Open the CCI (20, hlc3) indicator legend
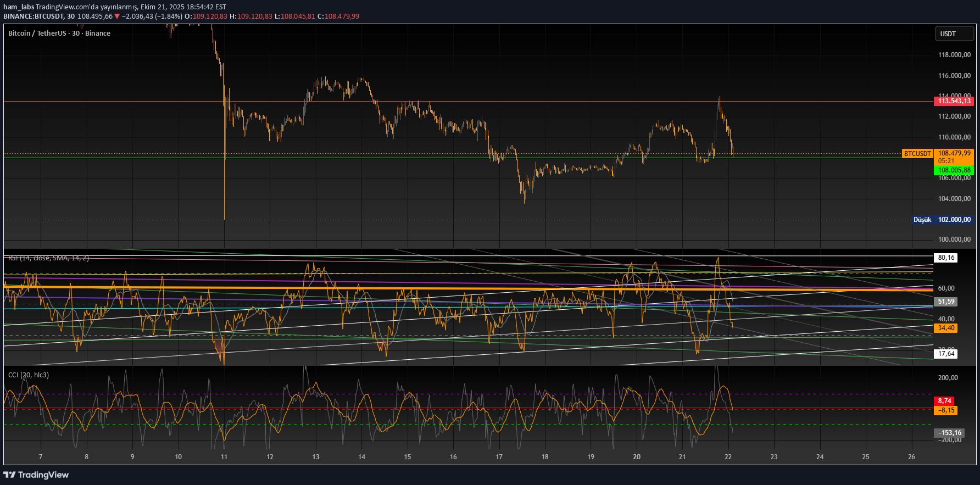Viewport: 980px width, 485px height. (x=29, y=375)
